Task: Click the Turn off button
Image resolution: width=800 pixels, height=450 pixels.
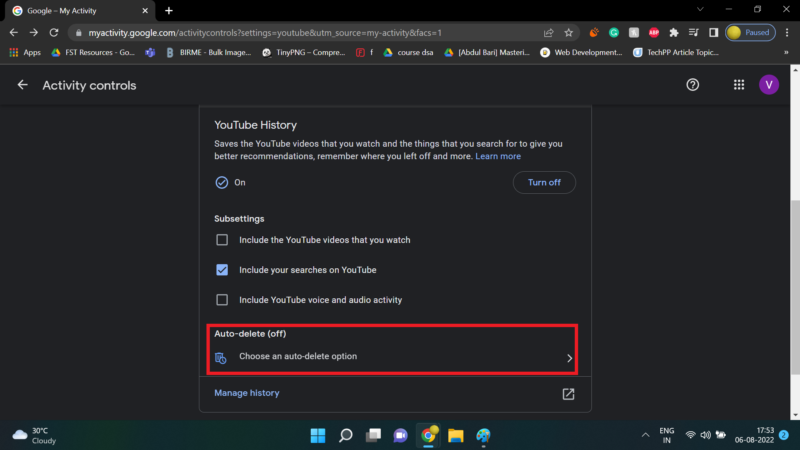Action: coord(544,182)
